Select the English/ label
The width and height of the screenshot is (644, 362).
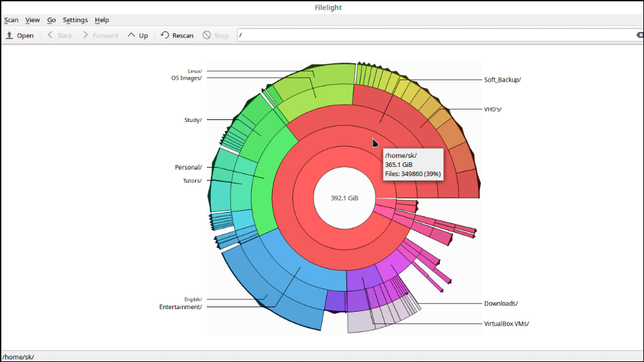(193, 299)
